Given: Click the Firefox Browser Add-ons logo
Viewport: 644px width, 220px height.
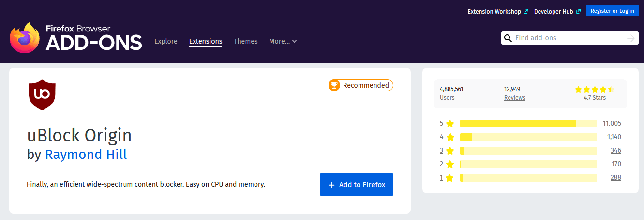Looking at the screenshot, I should point(76,38).
